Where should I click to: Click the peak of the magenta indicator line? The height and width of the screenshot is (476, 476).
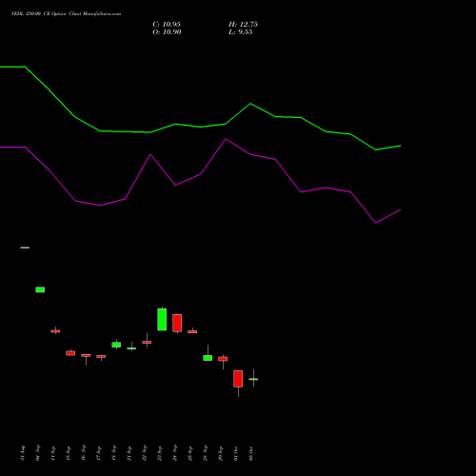226,139
